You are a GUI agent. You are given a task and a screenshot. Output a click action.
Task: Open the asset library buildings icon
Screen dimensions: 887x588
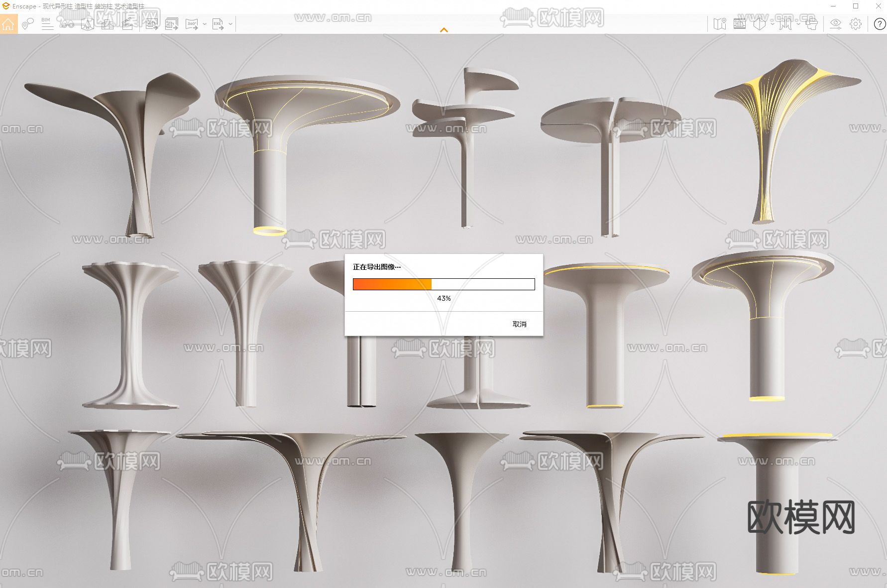(108, 24)
